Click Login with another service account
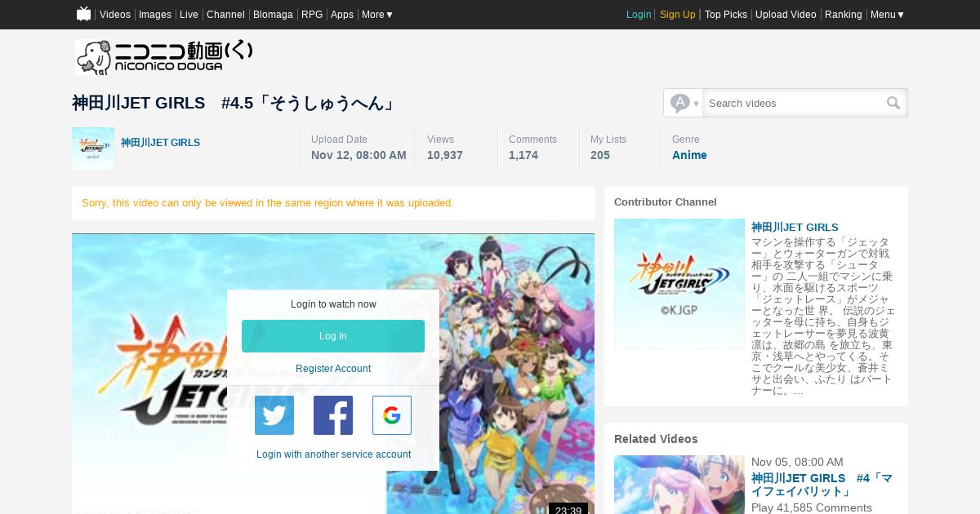This screenshot has width=980, height=514. pos(333,454)
